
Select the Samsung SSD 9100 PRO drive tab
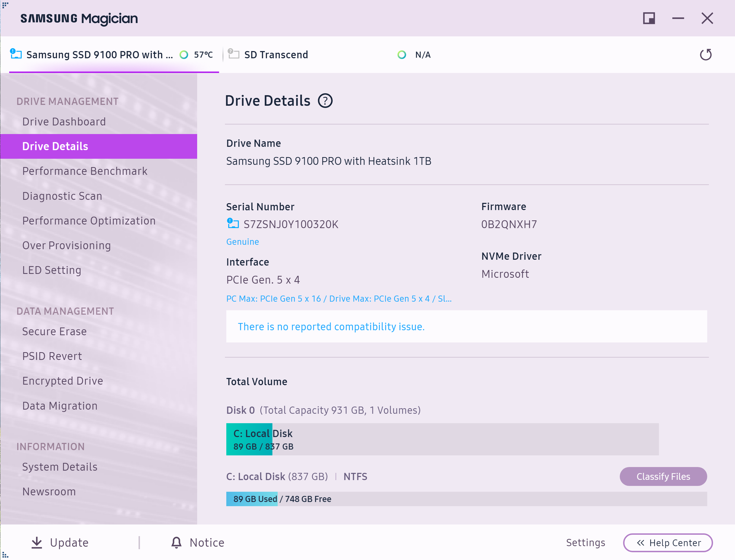(114, 55)
